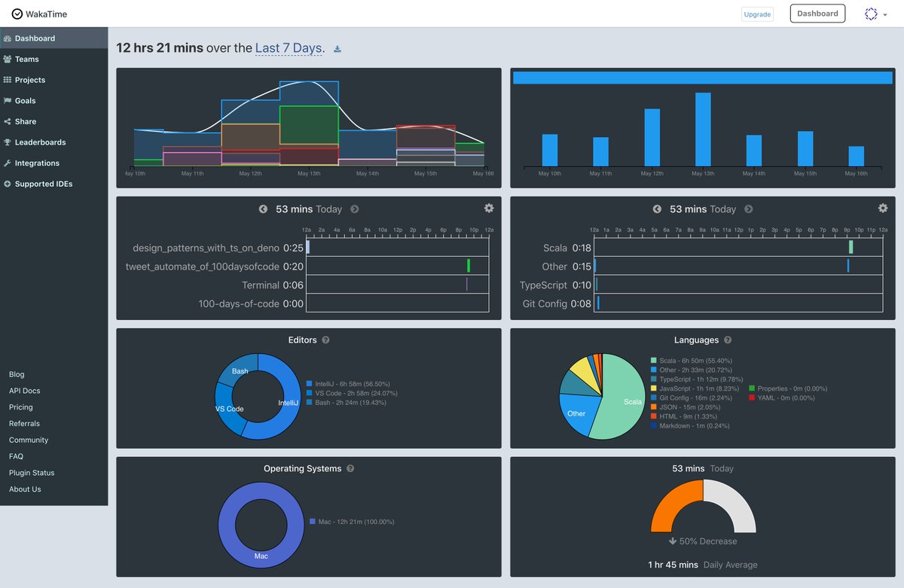Click the VS Code legend color swatch
This screenshot has height=588, width=904.
click(x=310, y=393)
